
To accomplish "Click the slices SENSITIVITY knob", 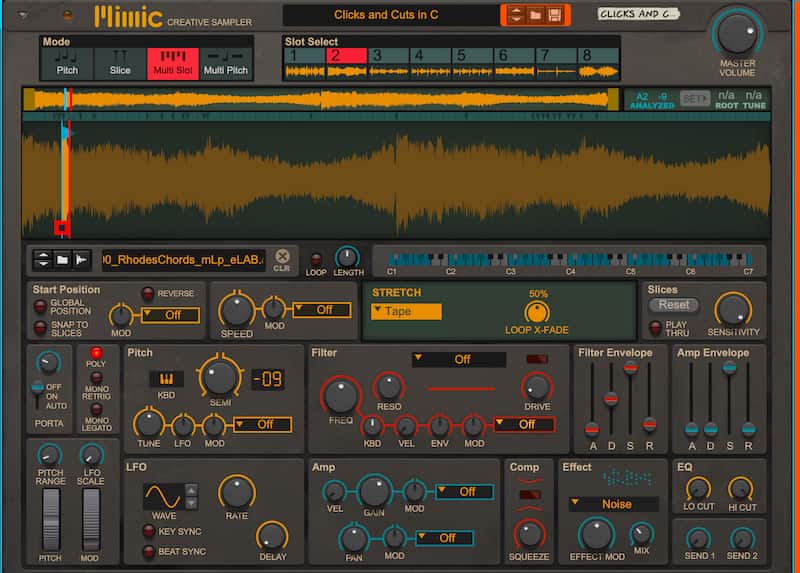I will tap(733, 310).
